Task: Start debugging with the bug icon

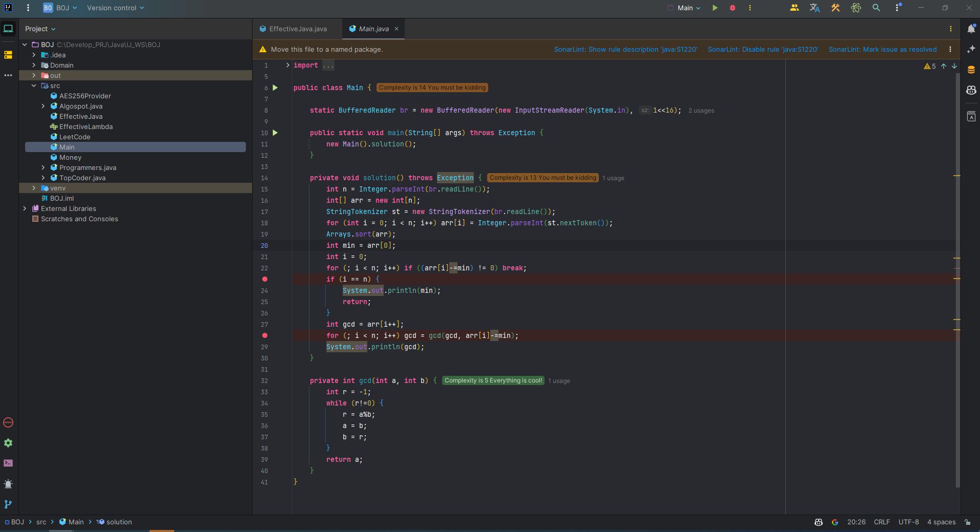Action: click(x=733, y=8)
